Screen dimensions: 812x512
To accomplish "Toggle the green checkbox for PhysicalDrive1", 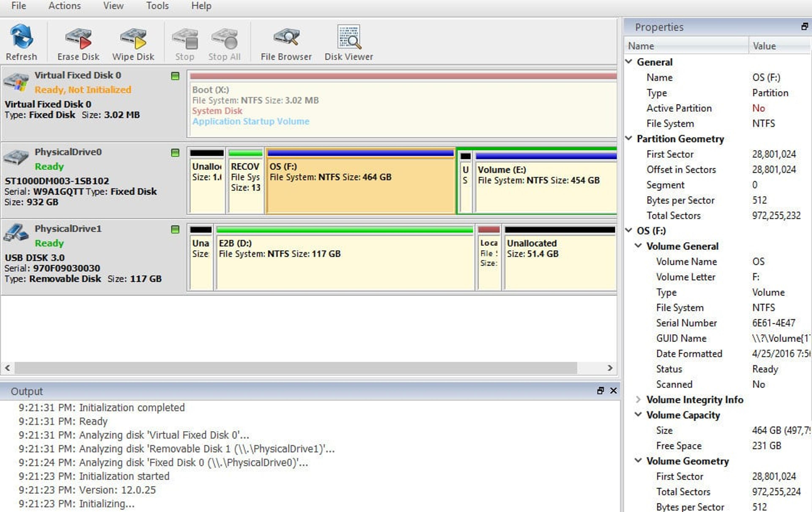I will click(x=175, y=230).
